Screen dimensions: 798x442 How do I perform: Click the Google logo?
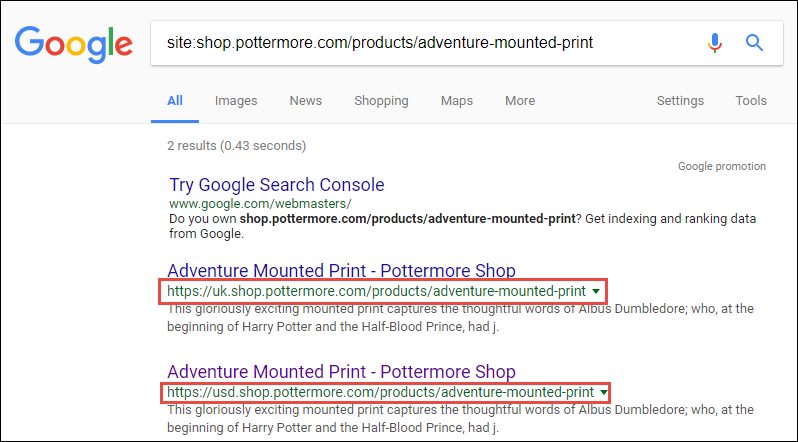pyautogui.click(x=73, y=43)
